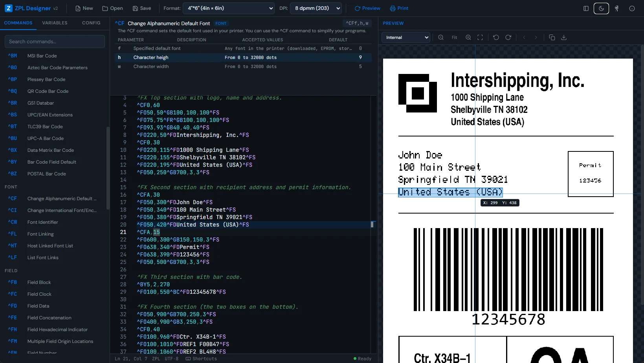Zoom out the label preview
The image size is (644, 363).
(441, 37)
